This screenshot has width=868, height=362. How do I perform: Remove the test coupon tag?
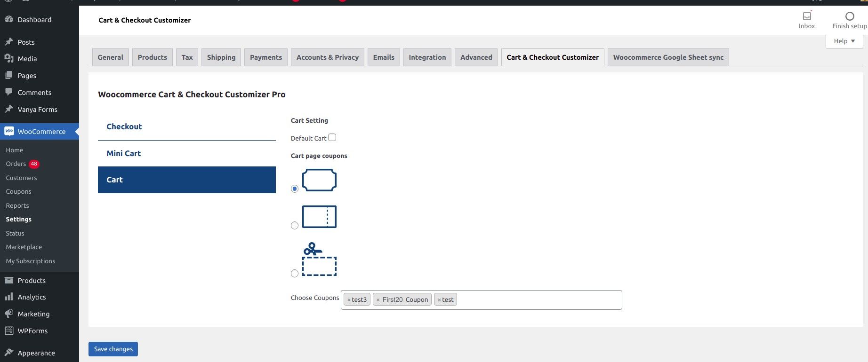point(439,300)
